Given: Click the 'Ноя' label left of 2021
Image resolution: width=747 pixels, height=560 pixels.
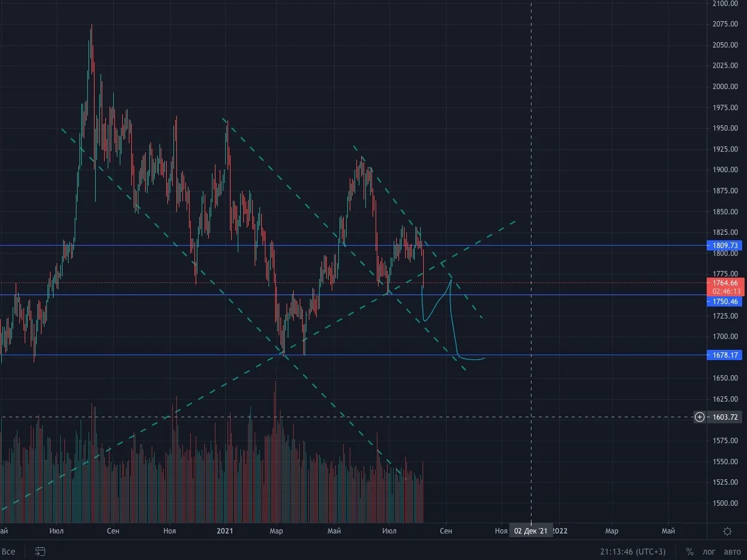Looking at the screenshot, I should coord(170,531).
